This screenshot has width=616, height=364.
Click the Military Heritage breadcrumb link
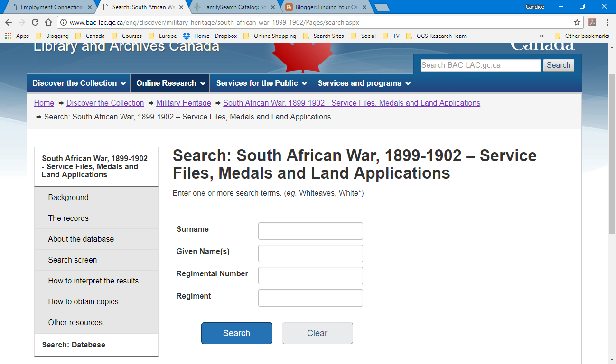coord(183,103)
